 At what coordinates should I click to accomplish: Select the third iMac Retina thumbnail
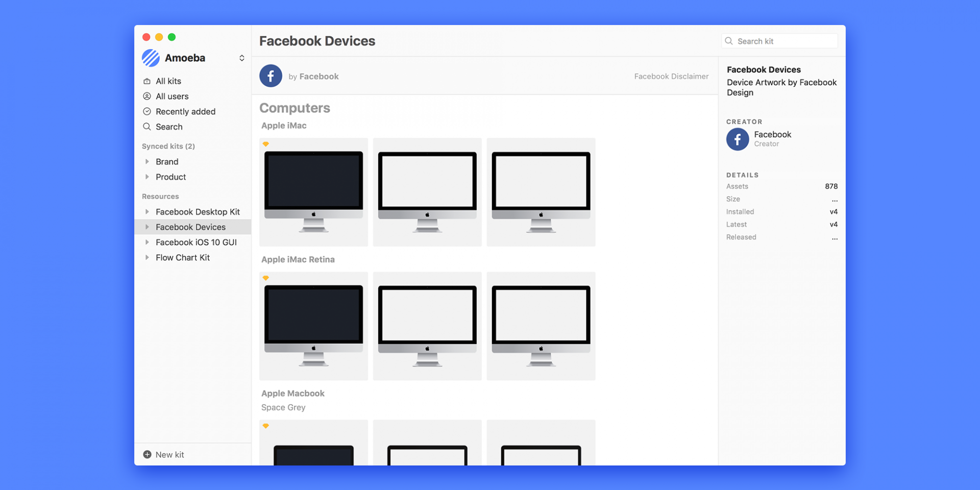[541, 326]
